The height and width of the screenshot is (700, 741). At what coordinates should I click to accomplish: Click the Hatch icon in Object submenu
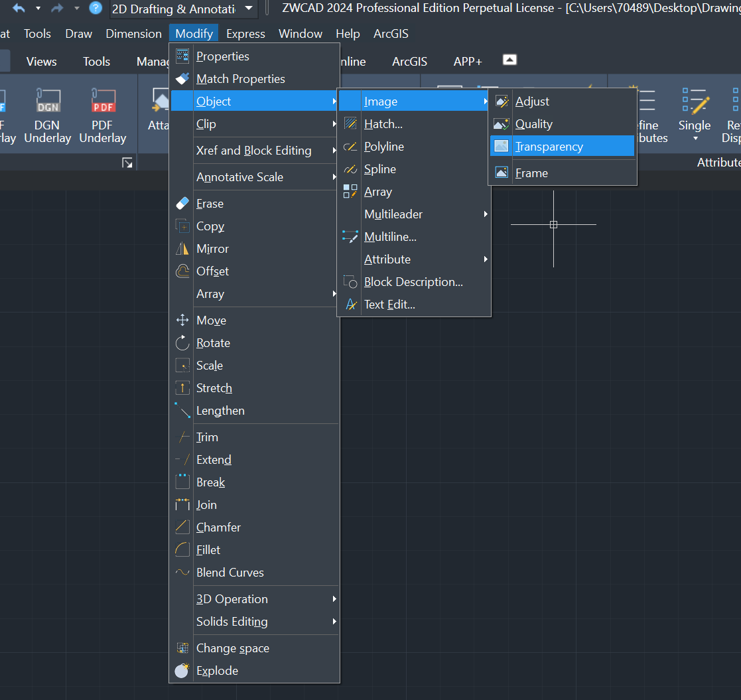(x=350, y=124)
